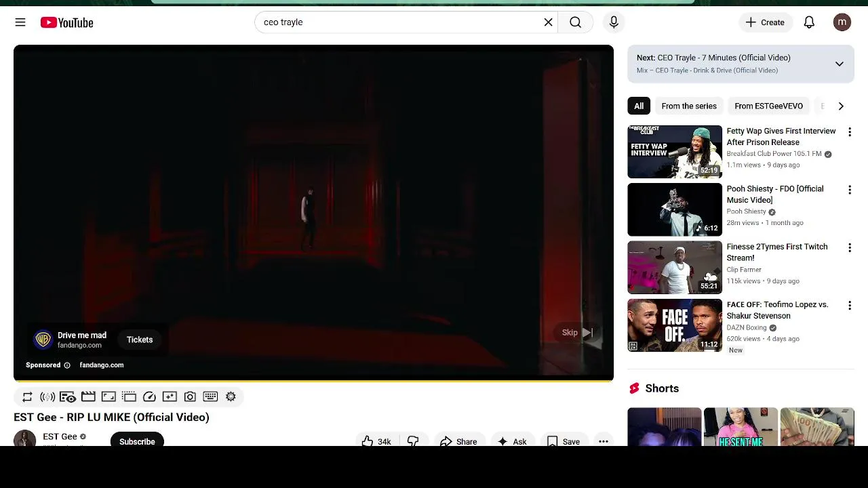The image size is (868, 488).
Task: Subscribe to EST Gee channel
Action: [137, 441]
